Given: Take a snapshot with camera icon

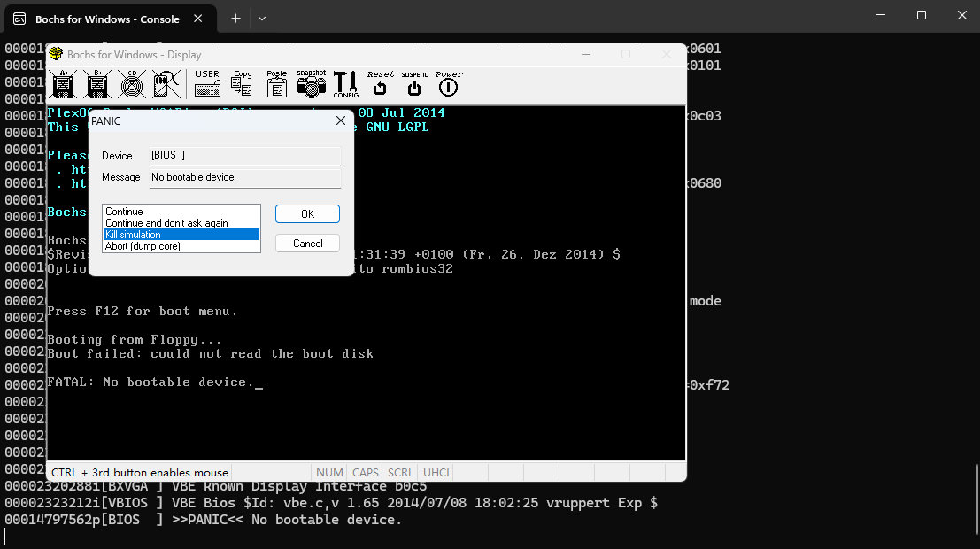Looking at the screenshot, I should pyautogui.click(x=311, y=84).
